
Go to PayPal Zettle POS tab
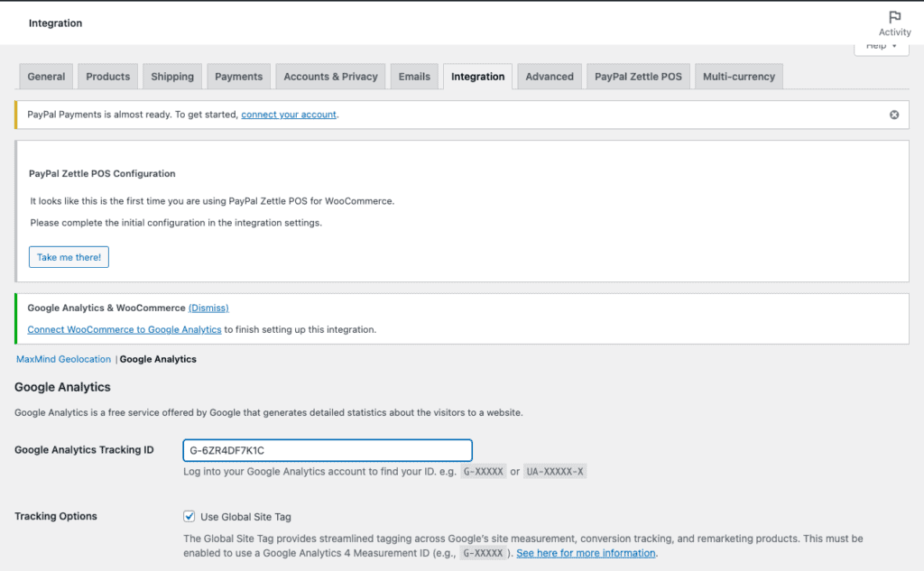coord(638,77)
